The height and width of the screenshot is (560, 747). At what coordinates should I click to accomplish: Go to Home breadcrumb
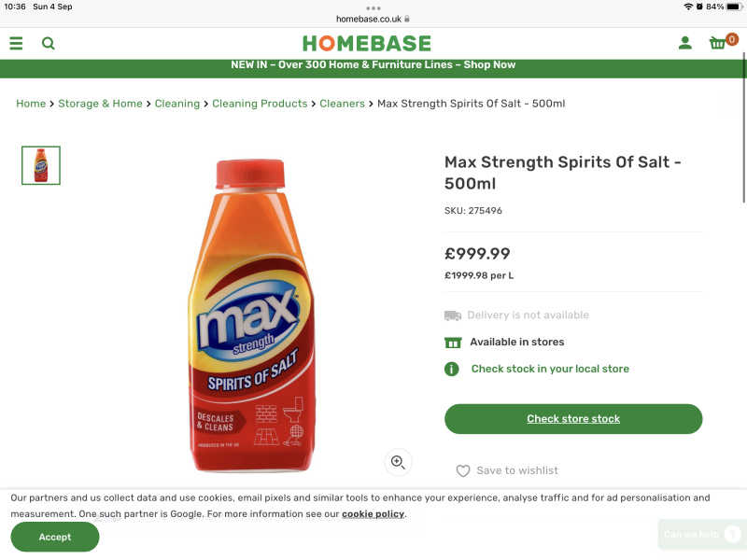click(31, 104)
